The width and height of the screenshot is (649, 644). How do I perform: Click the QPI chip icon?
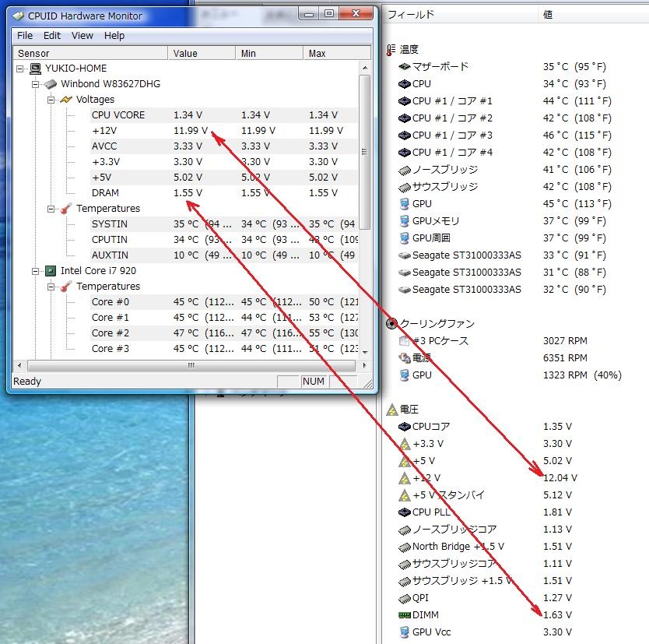404,598
